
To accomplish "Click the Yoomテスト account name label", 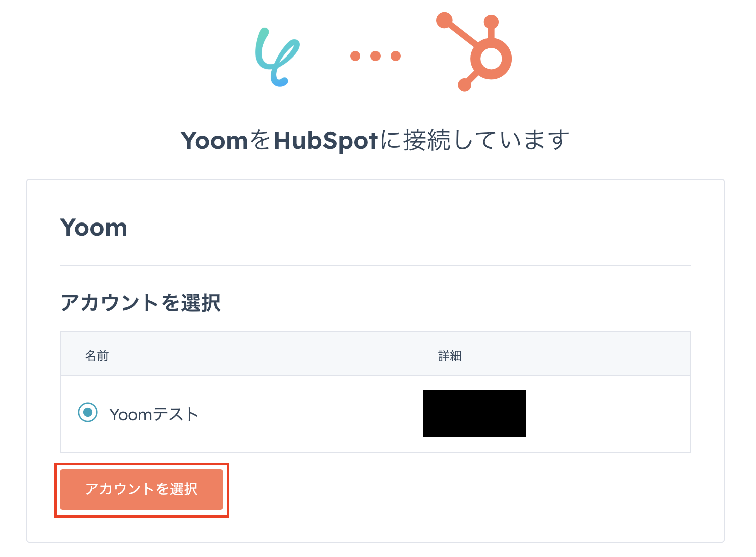I will tap(153, 415).
